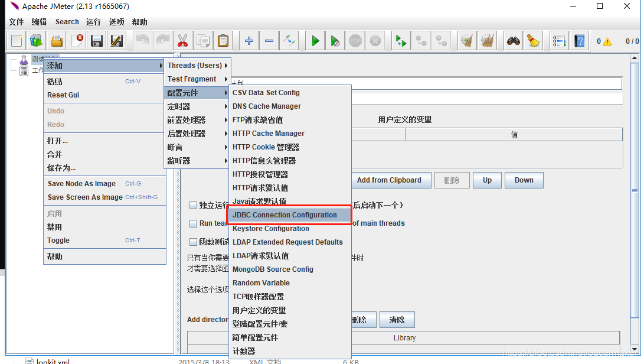This screenshot has width=644, height=364.
Task: Click the 清除 button
Action: click(397, 320)
